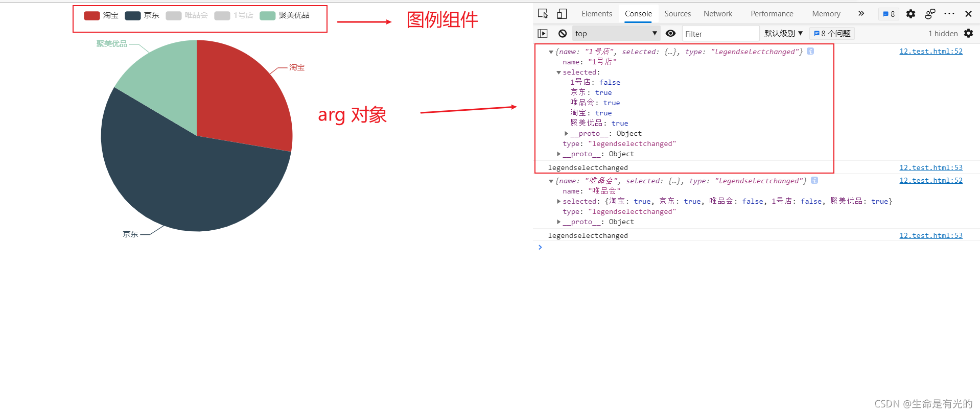Open first 12.test.html:53 source link

pyautogui.click(x=931, y=168)
